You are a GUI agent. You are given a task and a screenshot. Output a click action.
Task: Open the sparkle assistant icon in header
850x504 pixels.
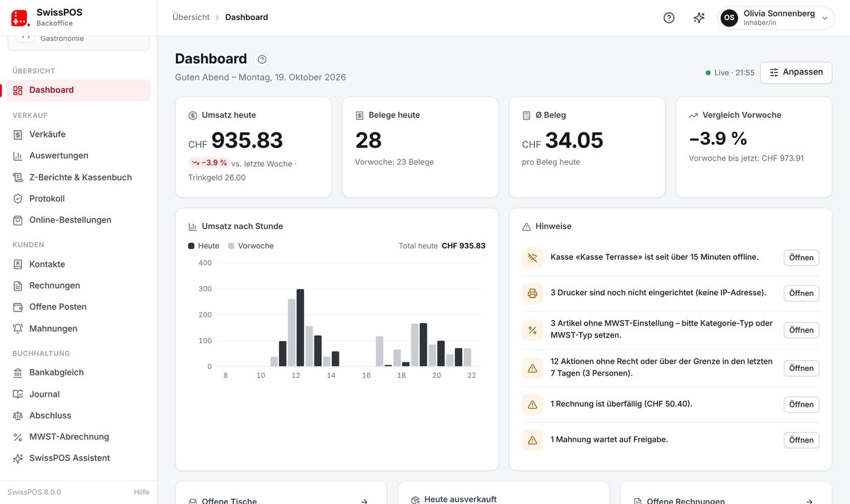[x=699, y=18]
